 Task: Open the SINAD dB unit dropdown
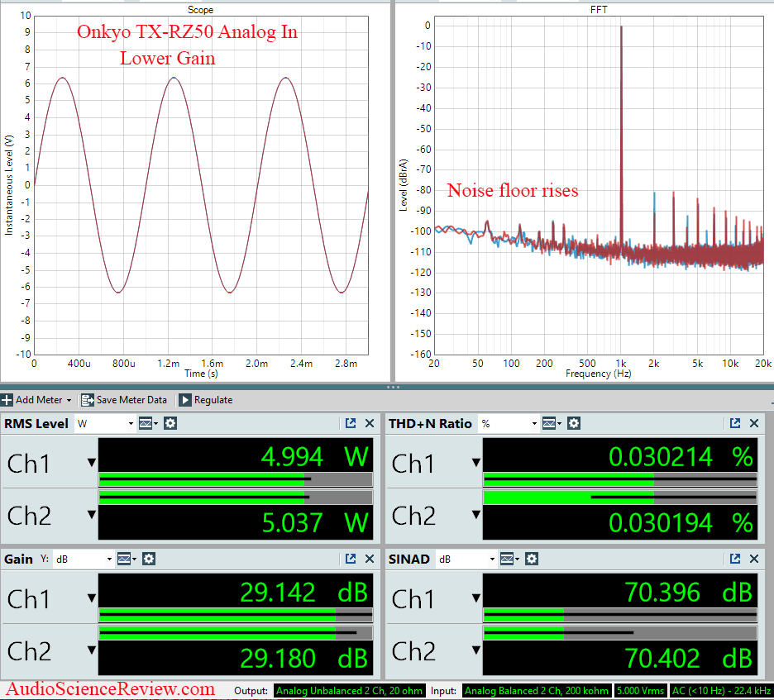pos(466,559)
